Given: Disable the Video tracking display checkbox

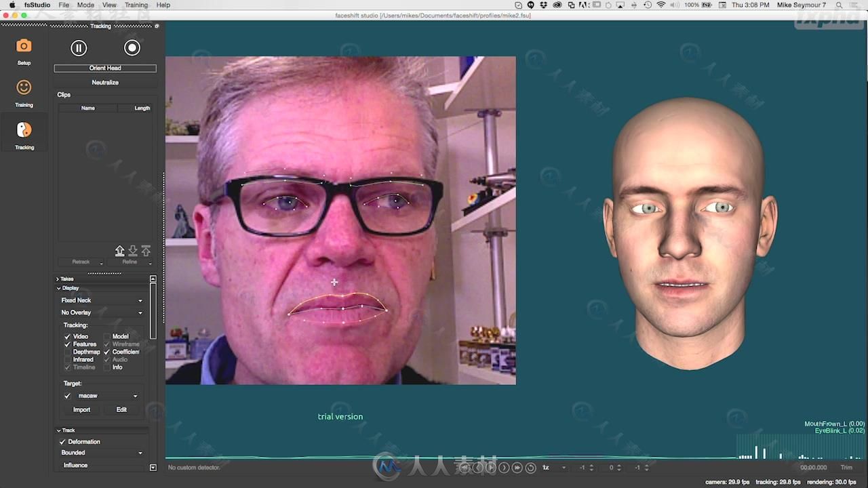Looking at the screenshot, I should (x=67, y=336).
